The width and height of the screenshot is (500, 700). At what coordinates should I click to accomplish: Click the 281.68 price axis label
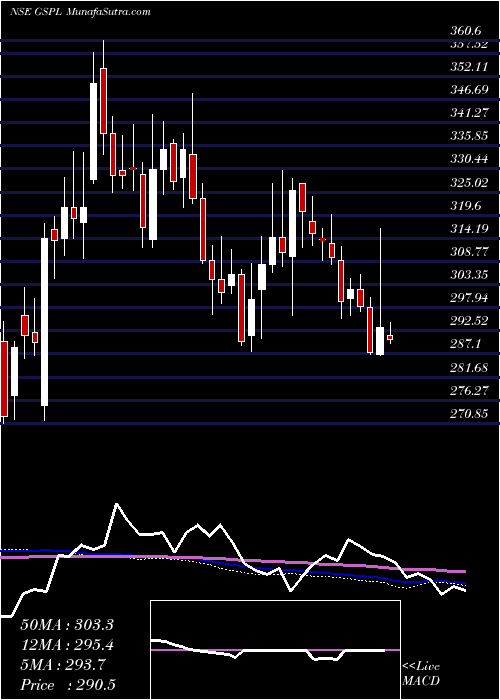pyautogui.click(x=468, y=368)
